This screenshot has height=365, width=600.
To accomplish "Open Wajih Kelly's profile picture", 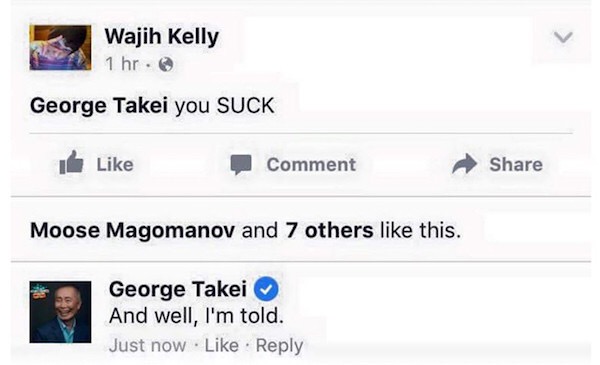I will [60, 47].
